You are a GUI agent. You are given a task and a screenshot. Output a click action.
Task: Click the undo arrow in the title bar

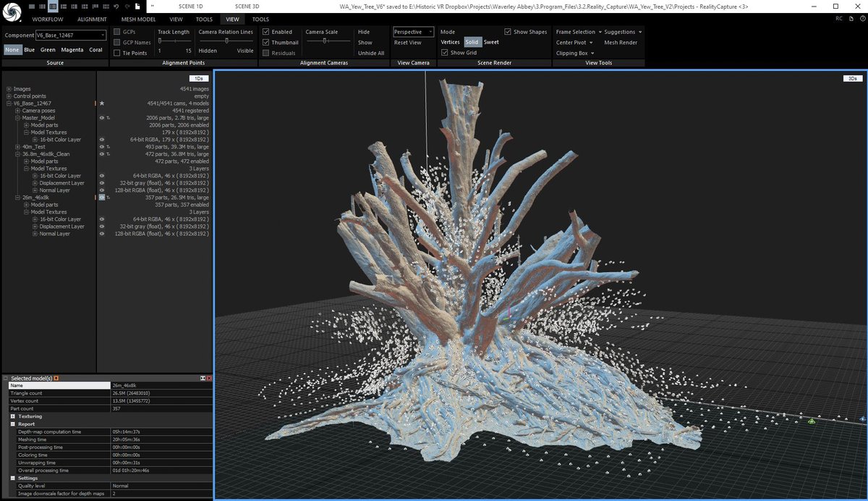pos(116,6)
